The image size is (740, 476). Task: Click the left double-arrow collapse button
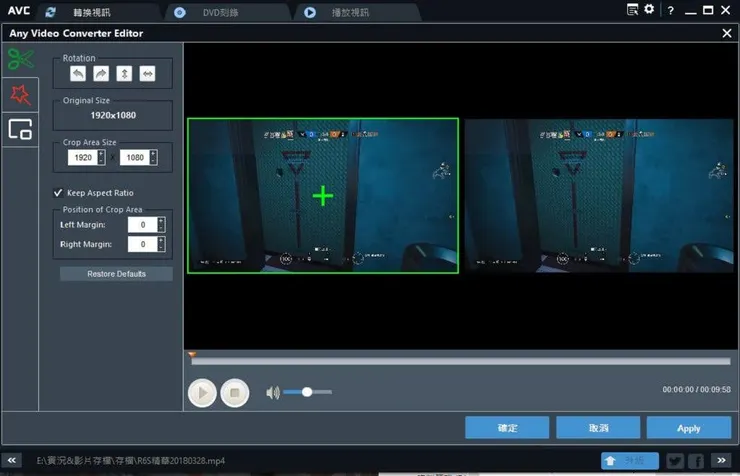12,460
